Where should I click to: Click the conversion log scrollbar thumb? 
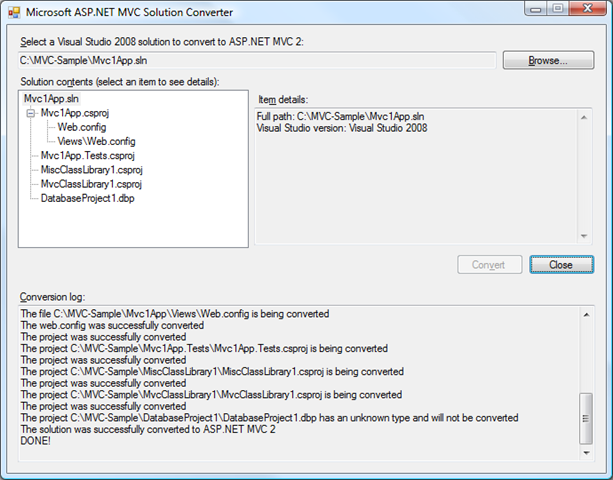point(586,418)
